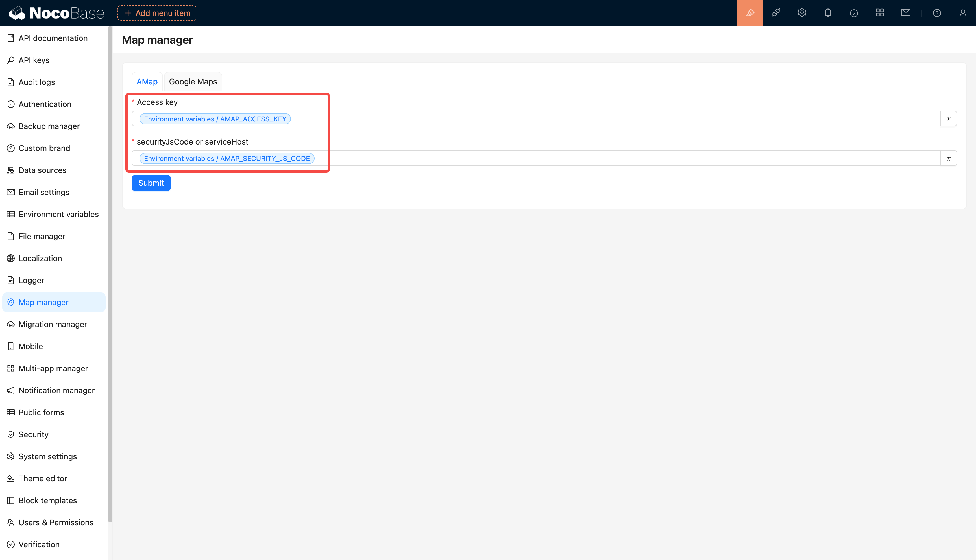976x560 pixels.
Task: Open the settings gear icon in top bar
Action: 802,13
